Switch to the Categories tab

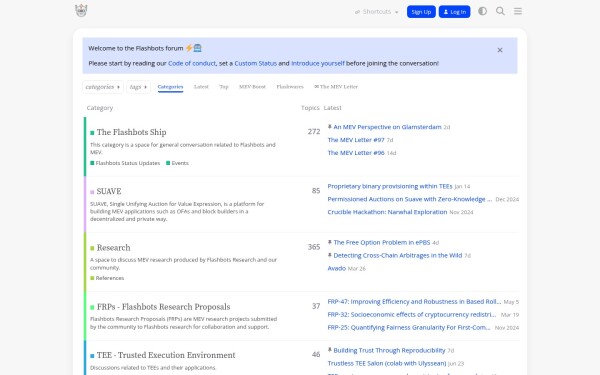pos(170,87)
